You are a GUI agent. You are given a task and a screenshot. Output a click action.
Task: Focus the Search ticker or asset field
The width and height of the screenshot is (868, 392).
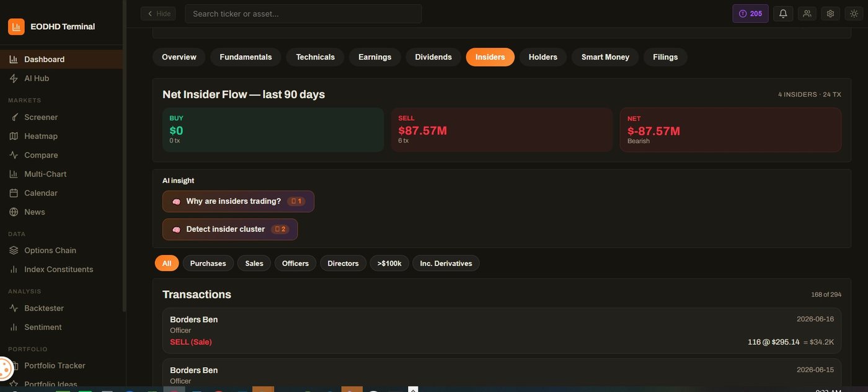pyautogui.click(x=303, y=14)
